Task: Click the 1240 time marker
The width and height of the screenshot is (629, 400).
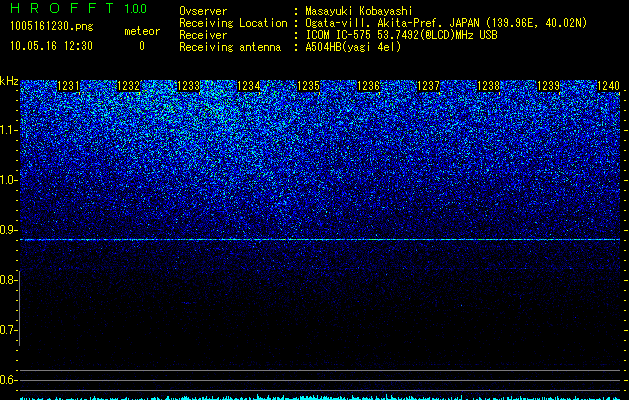Action: coord(609,86)
